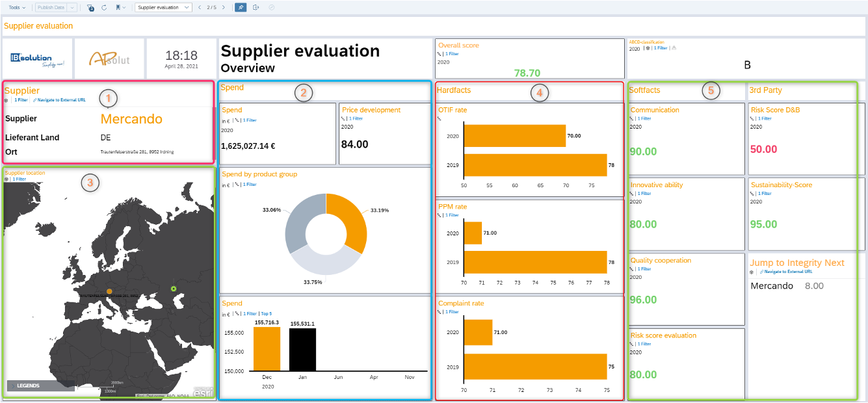
Task: Go to the next page with the right arrow
Action: click(224, 7)
